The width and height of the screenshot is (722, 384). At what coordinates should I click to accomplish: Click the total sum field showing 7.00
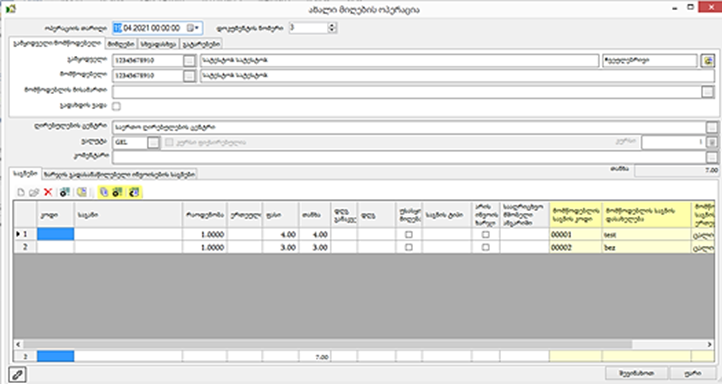click(676, 170)
